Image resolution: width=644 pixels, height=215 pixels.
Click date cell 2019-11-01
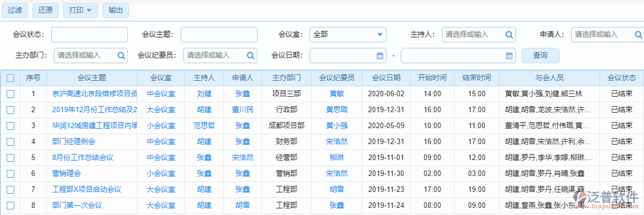click(x=386, y=157)
